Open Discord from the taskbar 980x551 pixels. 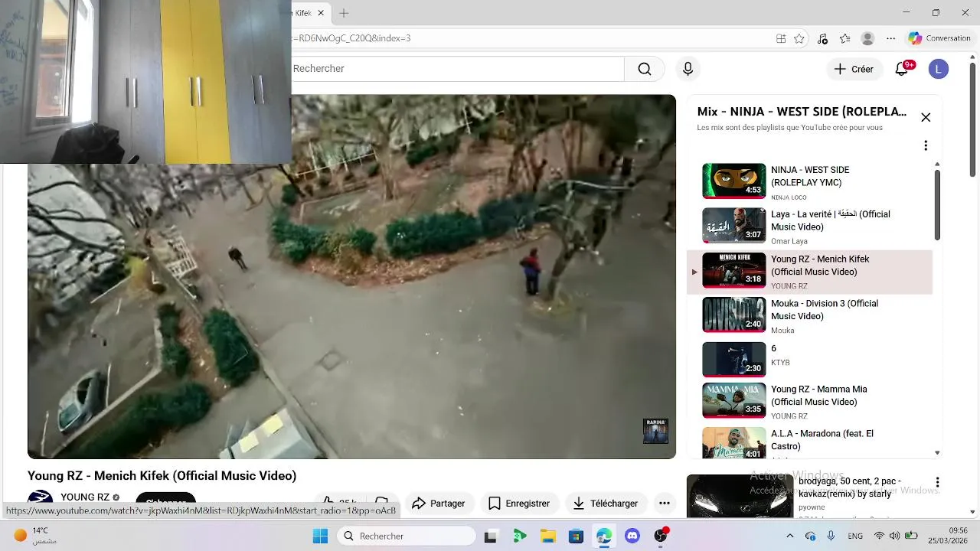tap(632, 536)
